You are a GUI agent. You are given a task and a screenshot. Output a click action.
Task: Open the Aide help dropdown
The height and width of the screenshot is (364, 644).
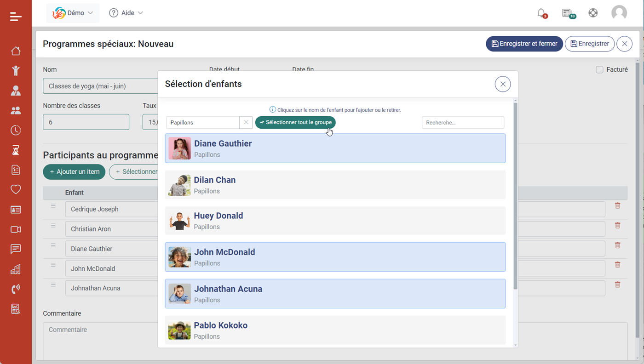click(x=126, y=13)
